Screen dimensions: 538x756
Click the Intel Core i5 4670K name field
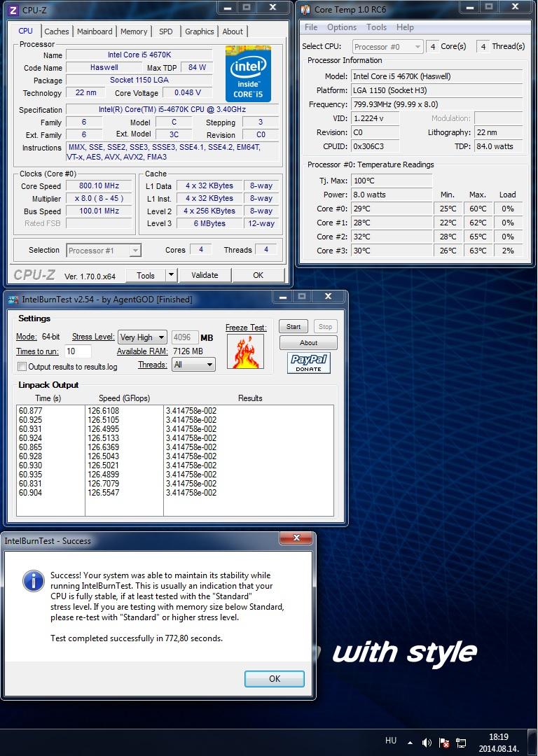(139, 55)
